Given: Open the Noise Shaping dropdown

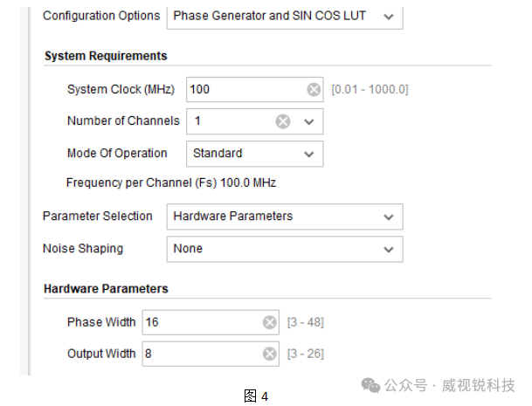Looking at the screenshot, I should tap(285, 249).
